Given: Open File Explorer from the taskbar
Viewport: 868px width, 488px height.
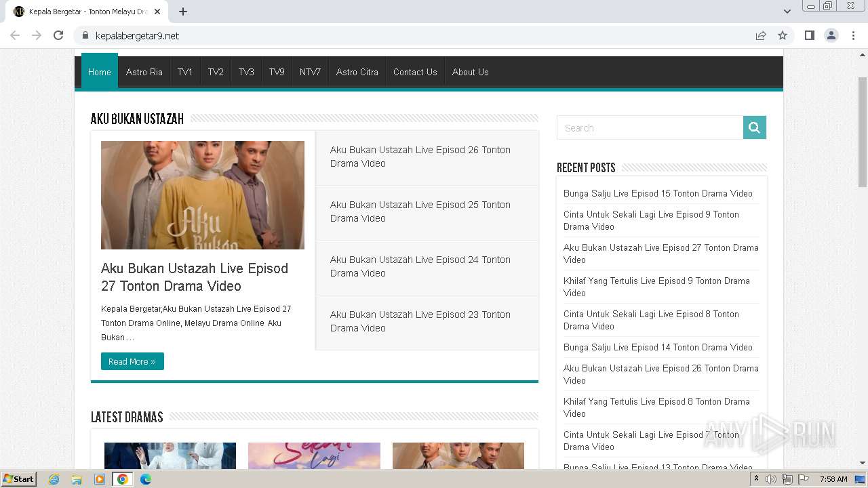Looking at the screenshot, I should click(77, 479).
